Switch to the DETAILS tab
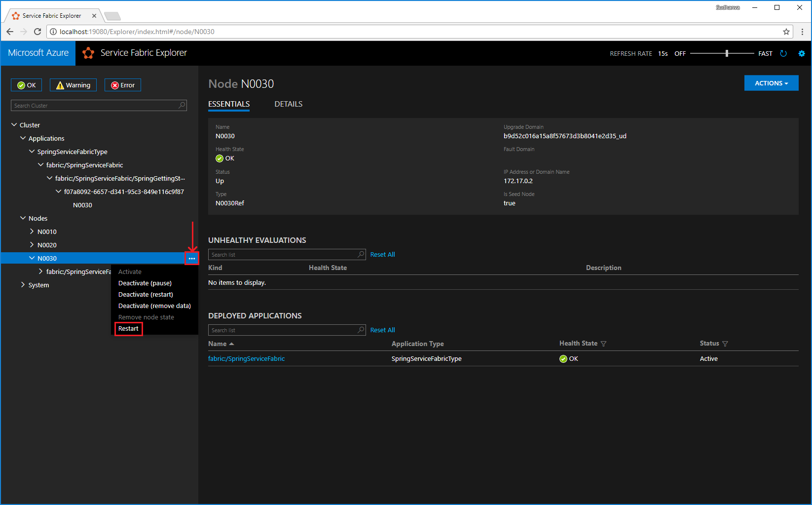 point(289,104)
